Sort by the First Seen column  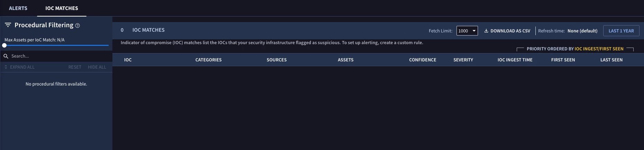coord(563,60)
